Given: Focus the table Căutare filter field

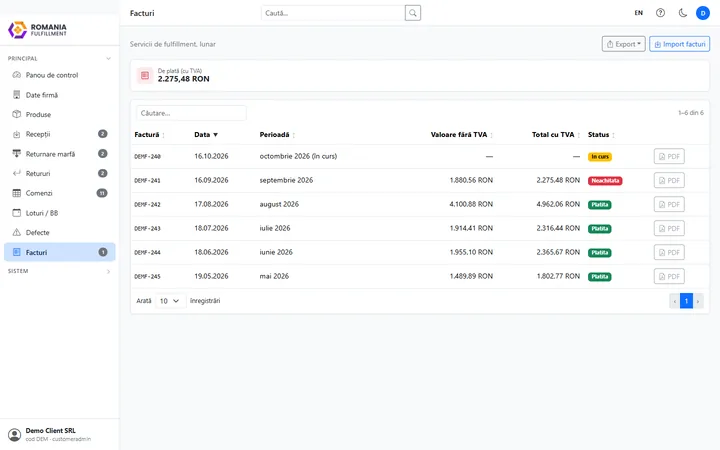Looking at the screenshot, I should (191, 113).
